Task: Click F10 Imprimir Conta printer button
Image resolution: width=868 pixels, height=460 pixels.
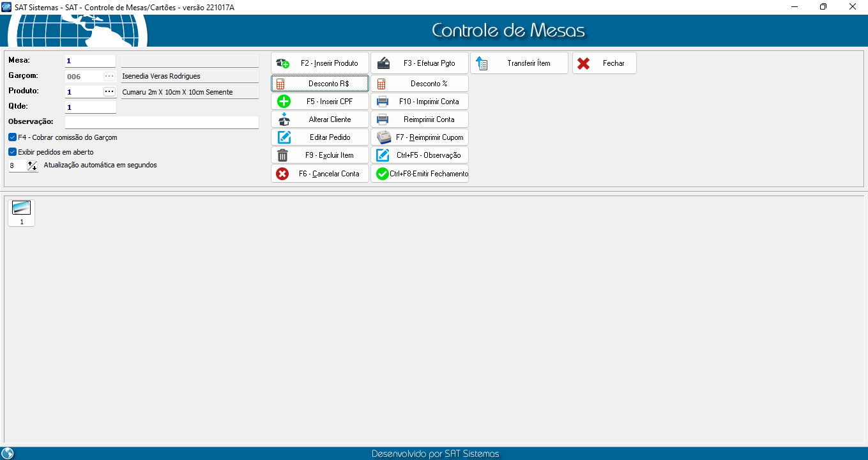Action: pos(419,102)
